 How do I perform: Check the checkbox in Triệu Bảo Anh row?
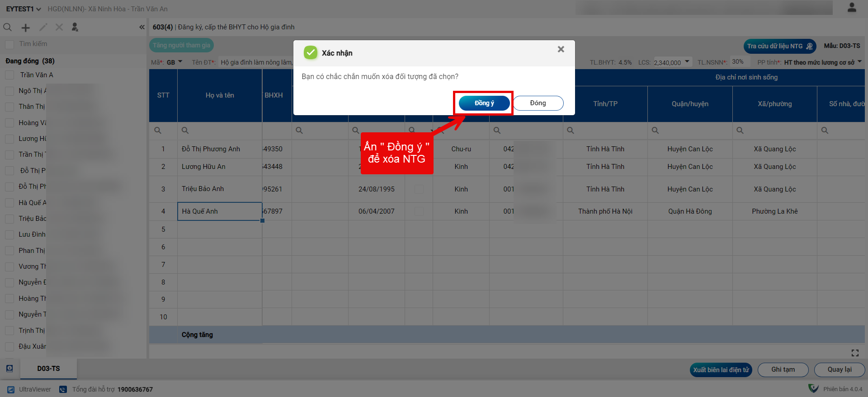pyautogui.click(x=419, y=189)
